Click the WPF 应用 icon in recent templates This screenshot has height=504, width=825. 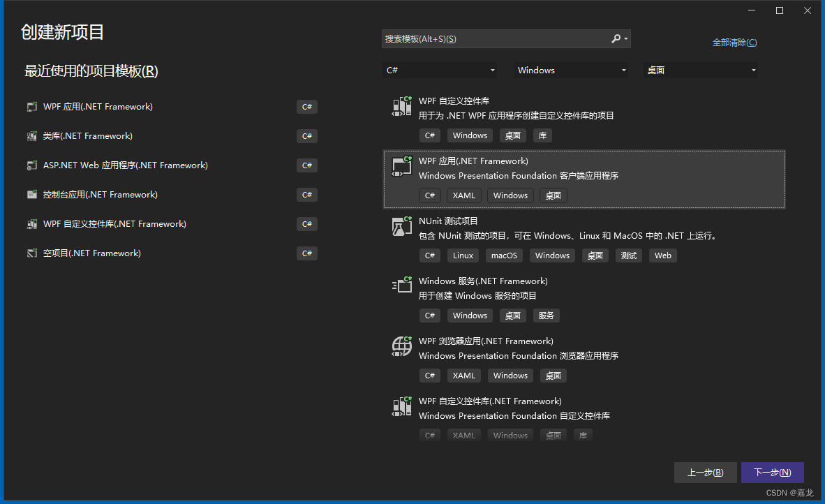pos(32,107)
